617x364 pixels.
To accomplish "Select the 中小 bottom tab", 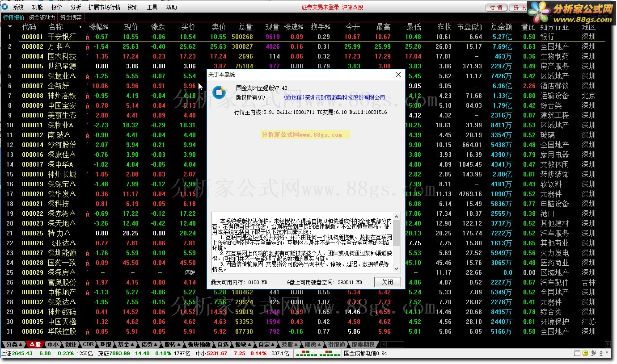I will tap(53, 344).
